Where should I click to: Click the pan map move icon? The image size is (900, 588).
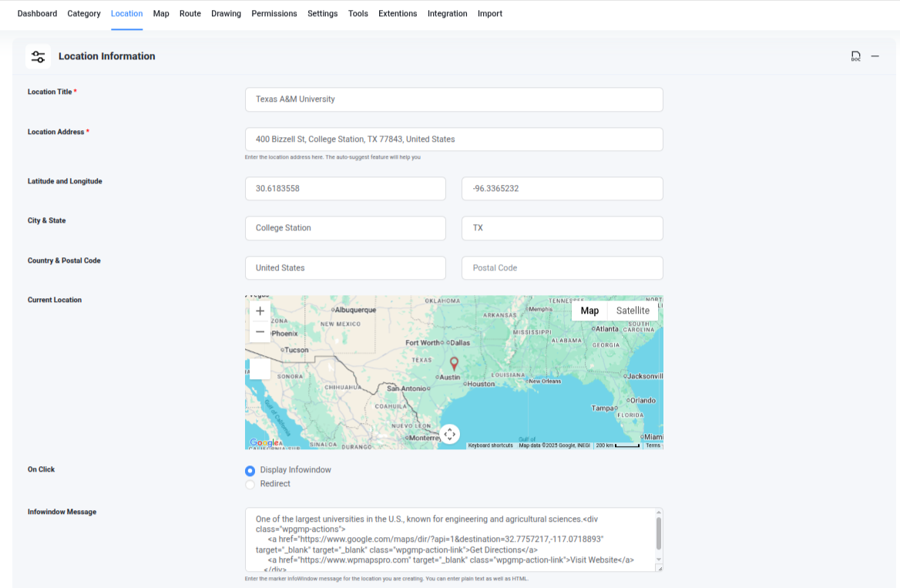(x=450, y=434)
